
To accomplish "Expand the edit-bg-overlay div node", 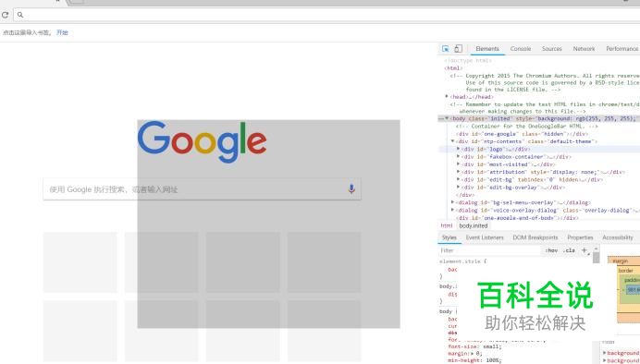I will [458, 188].
